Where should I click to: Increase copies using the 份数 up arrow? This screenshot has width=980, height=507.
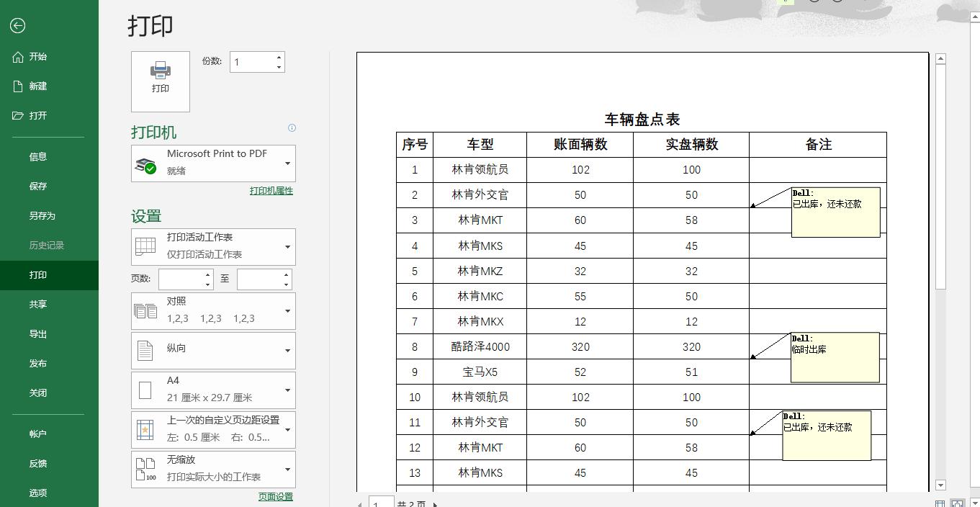(279, 57)
